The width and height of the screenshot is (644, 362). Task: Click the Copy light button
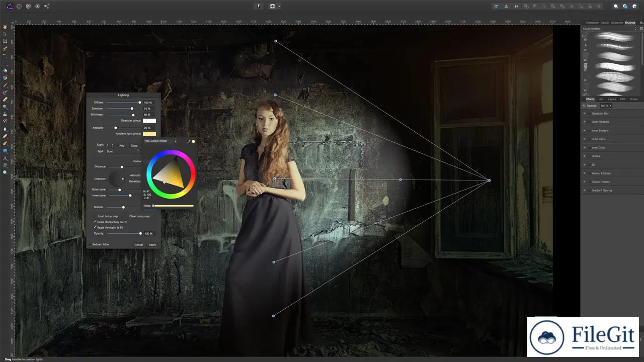tap(134, 145)
